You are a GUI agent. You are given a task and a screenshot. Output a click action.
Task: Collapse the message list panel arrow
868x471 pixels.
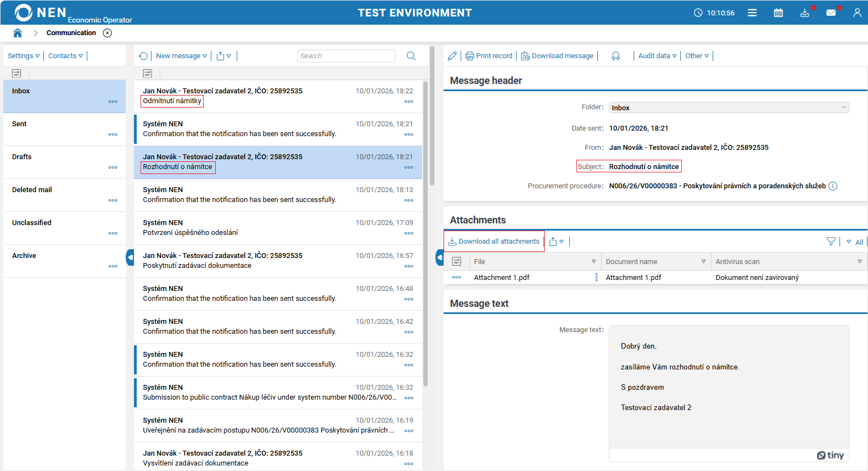click(x=440, y=257)
